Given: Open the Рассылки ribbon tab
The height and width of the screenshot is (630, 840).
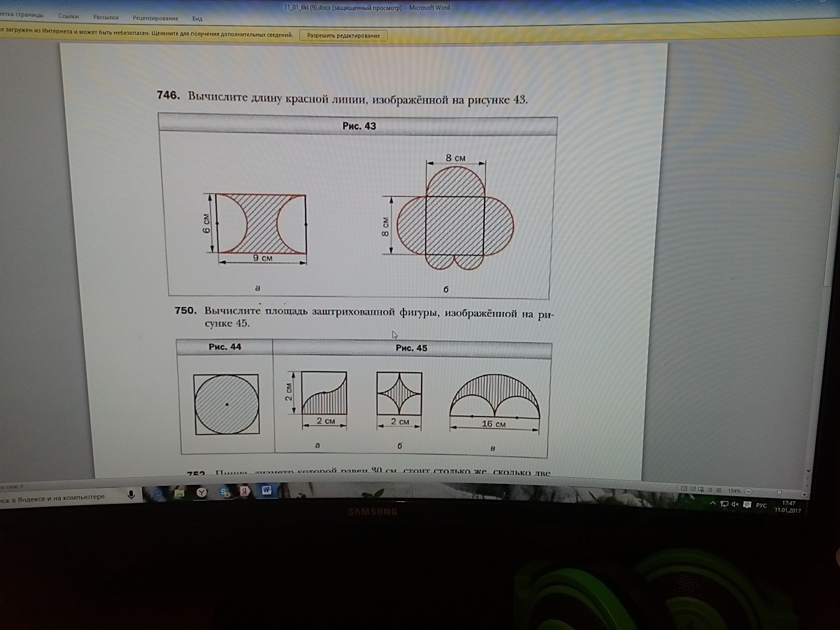Looking at the screenshot, I should 106,17.
